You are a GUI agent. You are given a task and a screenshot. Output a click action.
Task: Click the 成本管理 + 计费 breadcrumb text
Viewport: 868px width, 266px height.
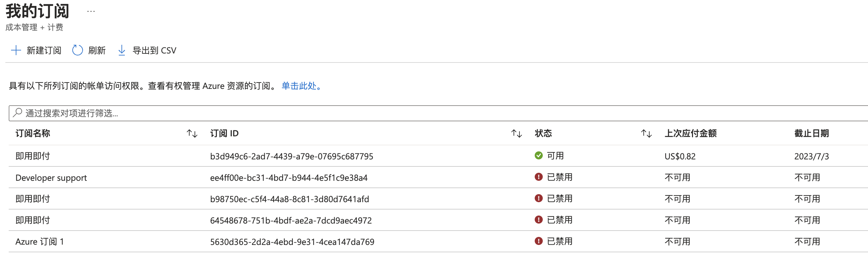(34, 27)
